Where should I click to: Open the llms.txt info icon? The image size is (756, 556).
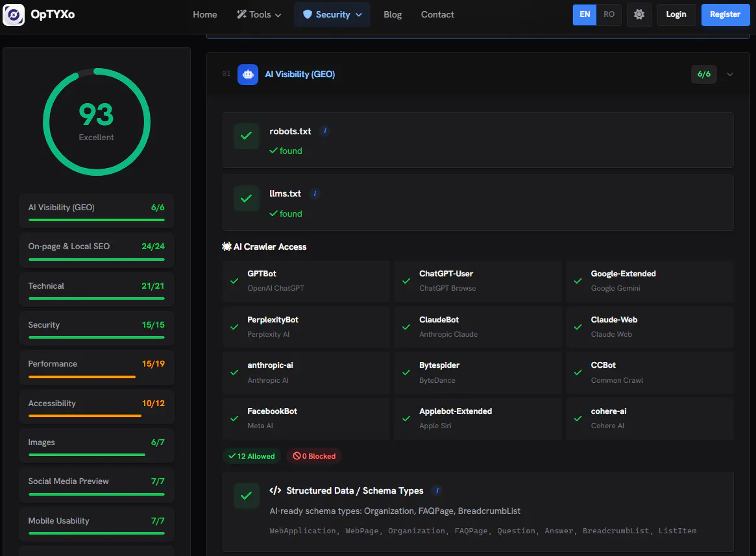(315, 193)
